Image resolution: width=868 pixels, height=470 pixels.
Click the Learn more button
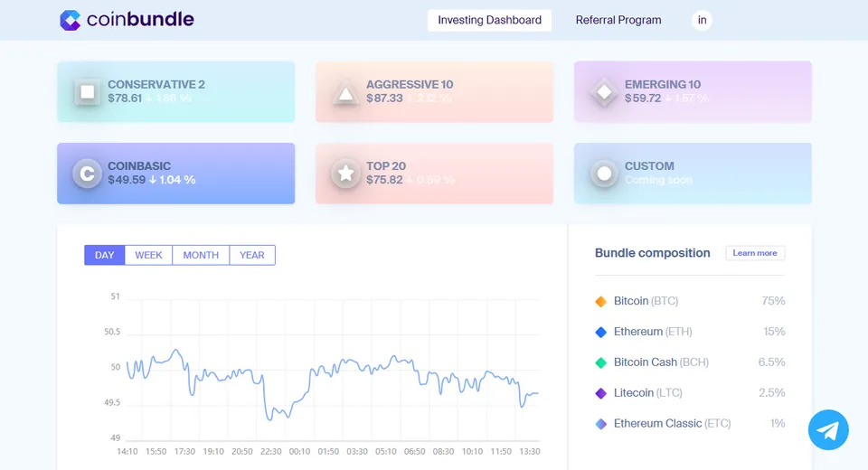point(755,253)
